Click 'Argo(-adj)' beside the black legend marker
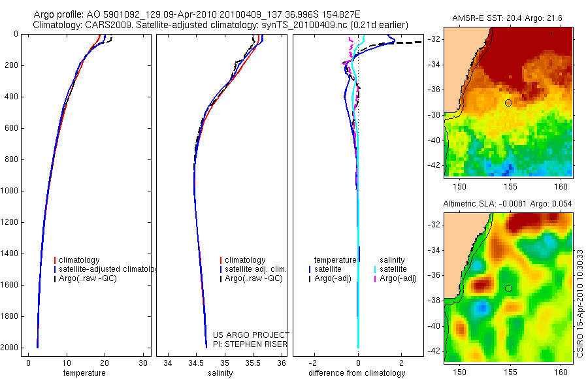The image size is (588, 379). 333,278
